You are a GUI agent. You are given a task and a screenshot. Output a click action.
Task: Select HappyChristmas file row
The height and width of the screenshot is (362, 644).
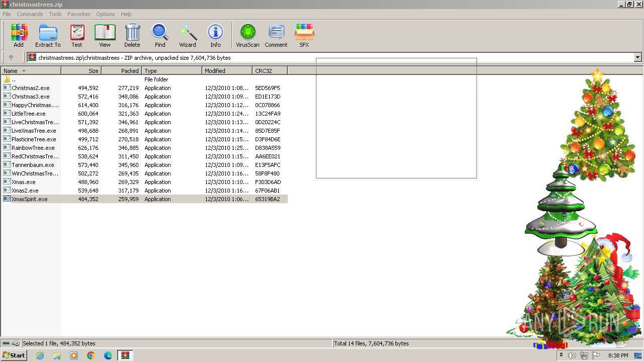point(144,105)
